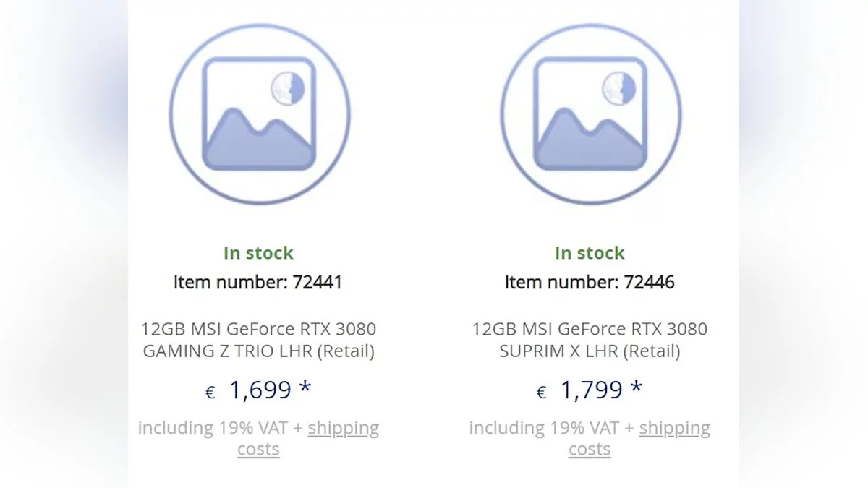Click the euro symbol before 1,699
This screenshot has width=868, height=488.
pos(210,393)
